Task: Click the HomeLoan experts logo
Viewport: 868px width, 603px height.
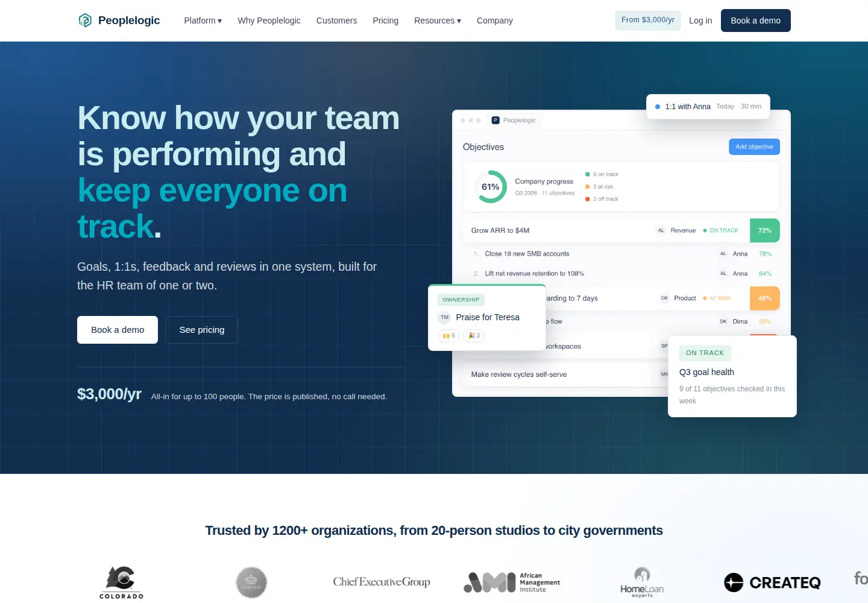Action: [642, 582]
